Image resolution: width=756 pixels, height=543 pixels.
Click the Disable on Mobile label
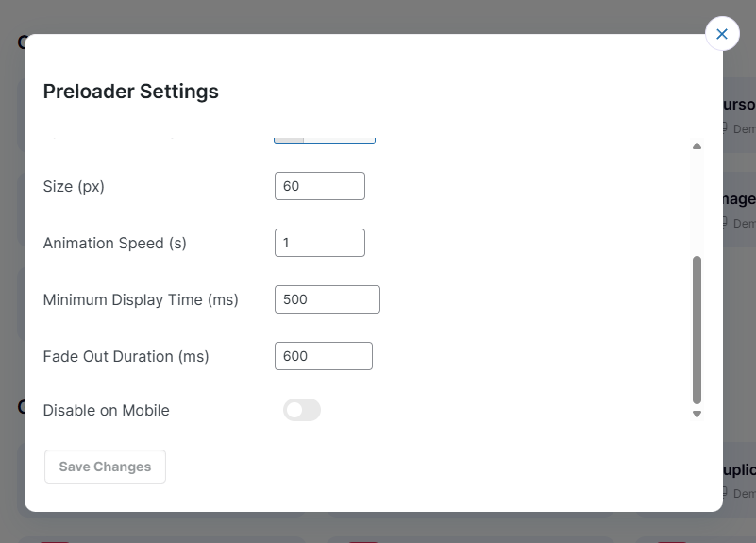[106, 410]
